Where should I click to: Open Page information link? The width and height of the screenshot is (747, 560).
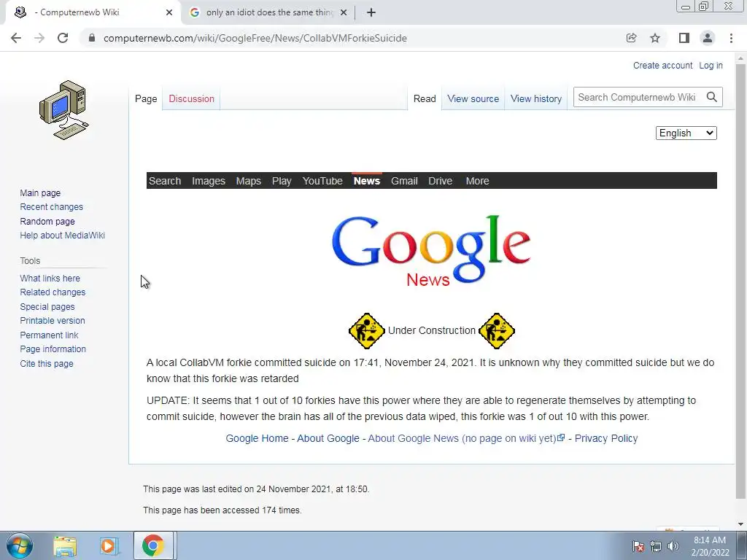click(53, 349)
